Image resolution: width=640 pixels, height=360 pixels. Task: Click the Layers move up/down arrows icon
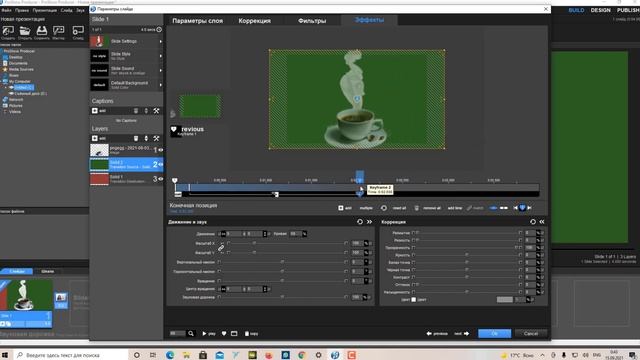146,138
